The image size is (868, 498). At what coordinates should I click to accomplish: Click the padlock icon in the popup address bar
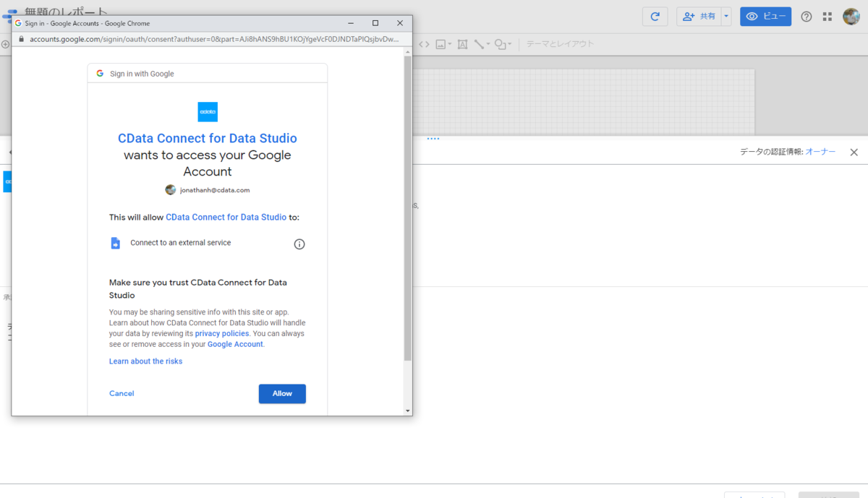tap(21, 39)
